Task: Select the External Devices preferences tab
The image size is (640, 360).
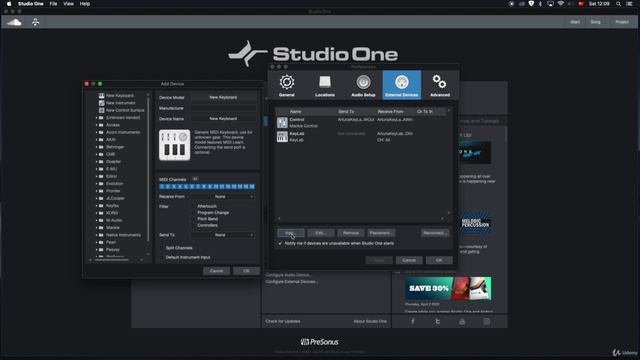Action: point(402,85)
